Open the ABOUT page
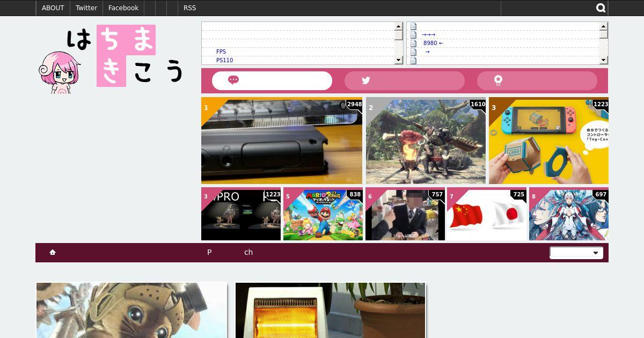Viewport: 644px width, 338px height. [53, 8]
